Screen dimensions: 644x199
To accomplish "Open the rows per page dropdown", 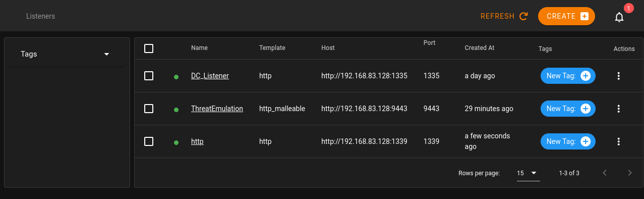I will [528, 173].
